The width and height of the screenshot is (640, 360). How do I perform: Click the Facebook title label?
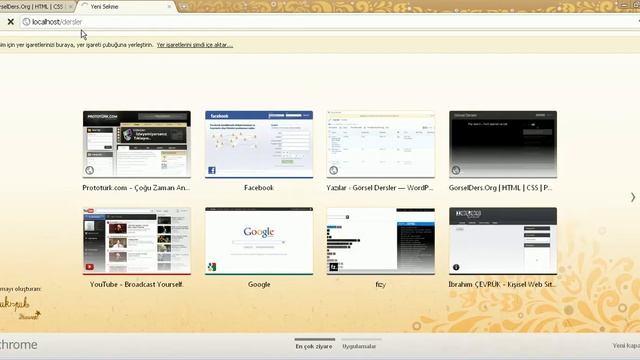coord(259,188)
